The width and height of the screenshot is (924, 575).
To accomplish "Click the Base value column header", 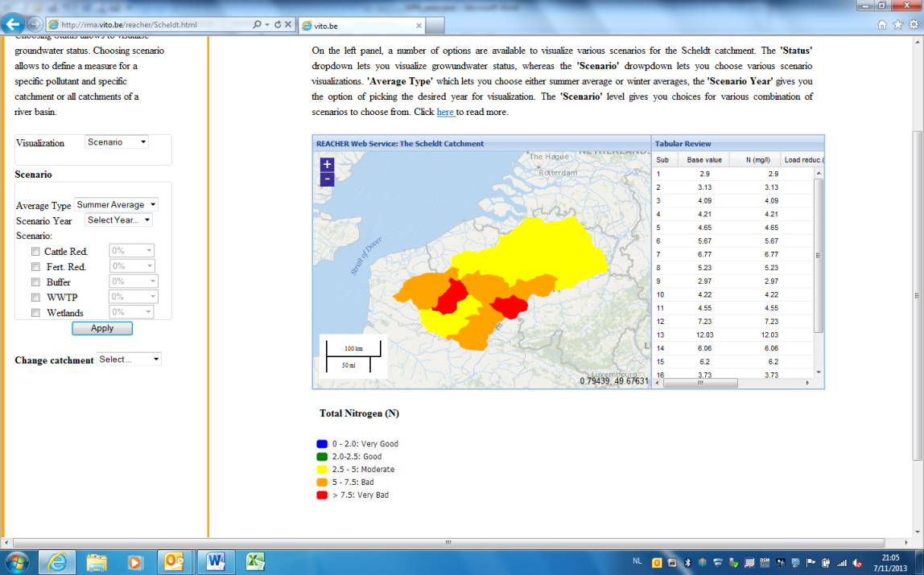I will pyautogui.click(x=704, y=160).
